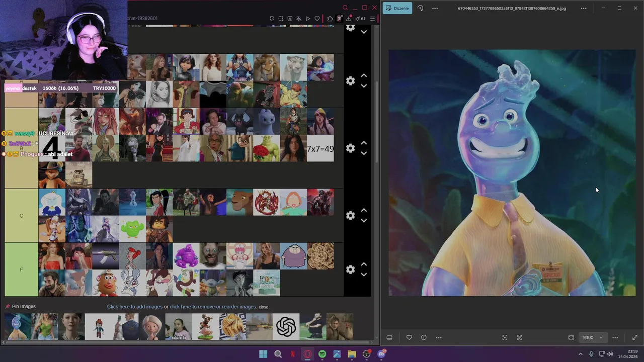Move the C tier row up
The image size is (644, 362).
pos(364,211)
